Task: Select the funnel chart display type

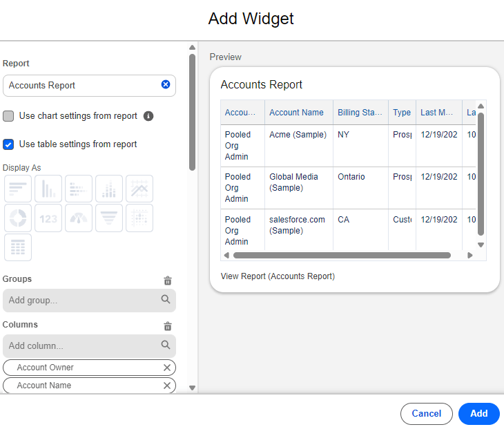Action: (x=109, y=218)
